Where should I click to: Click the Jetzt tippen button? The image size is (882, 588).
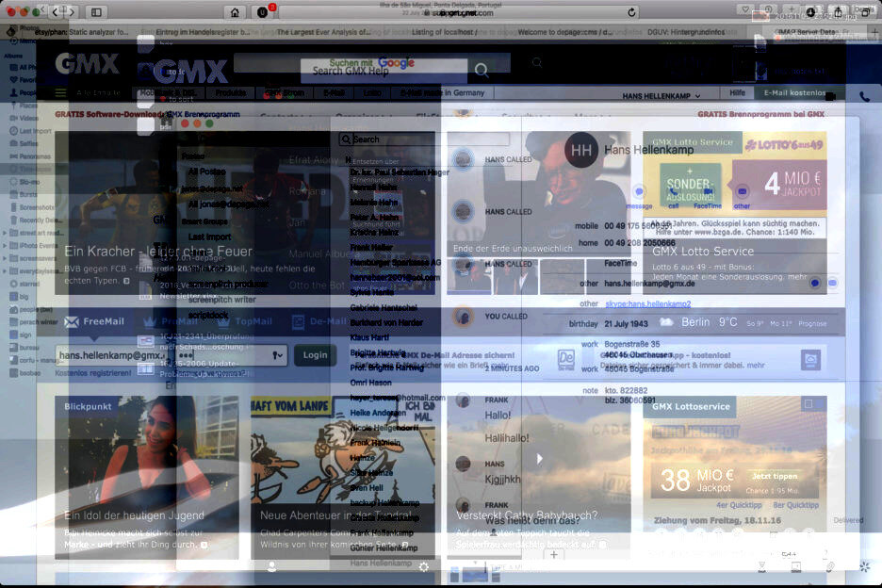click(775, 476)
